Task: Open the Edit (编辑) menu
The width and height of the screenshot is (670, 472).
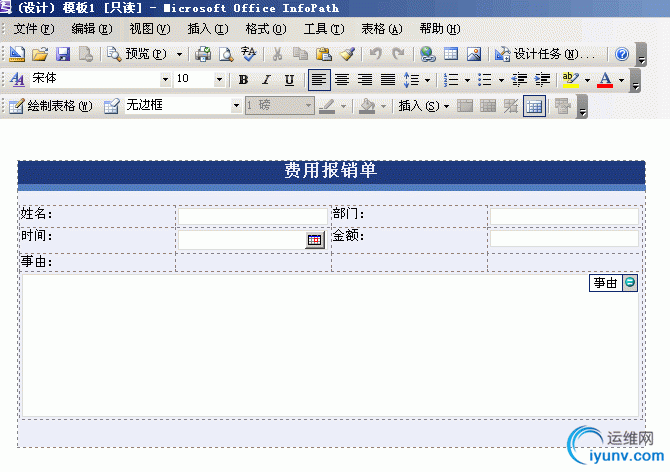Action: coord(92,29)
